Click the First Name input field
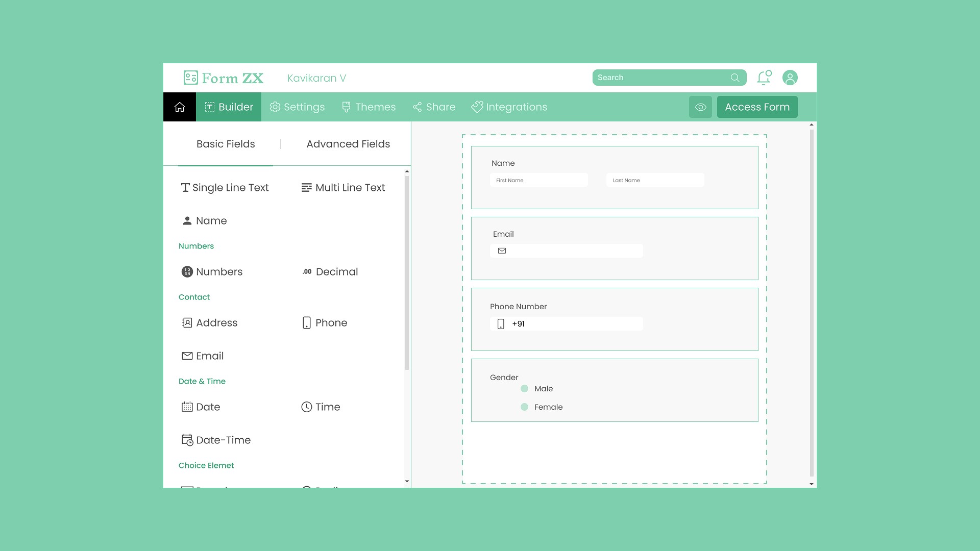This screenshot has height=551, width=980. click(x=538, y=180)
